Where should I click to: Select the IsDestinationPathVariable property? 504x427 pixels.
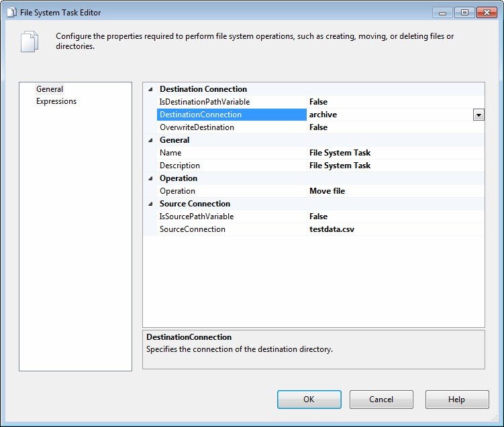click(205, 102)
